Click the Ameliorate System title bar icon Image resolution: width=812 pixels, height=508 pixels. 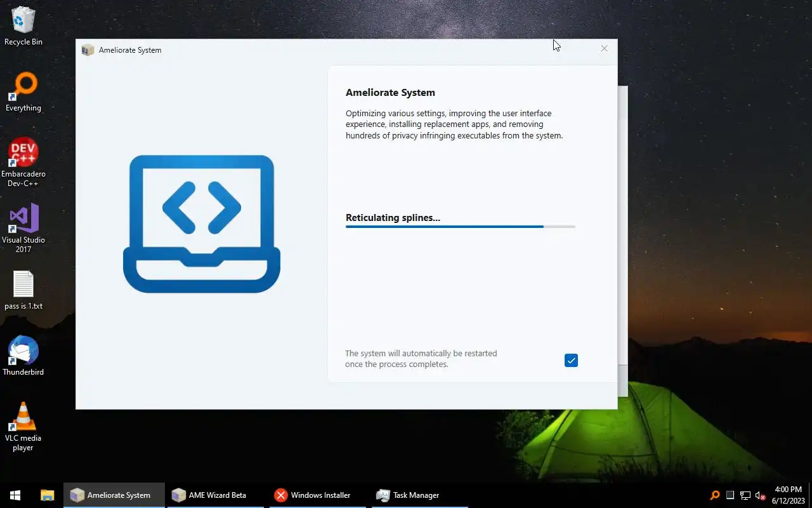tap(88, 50)
